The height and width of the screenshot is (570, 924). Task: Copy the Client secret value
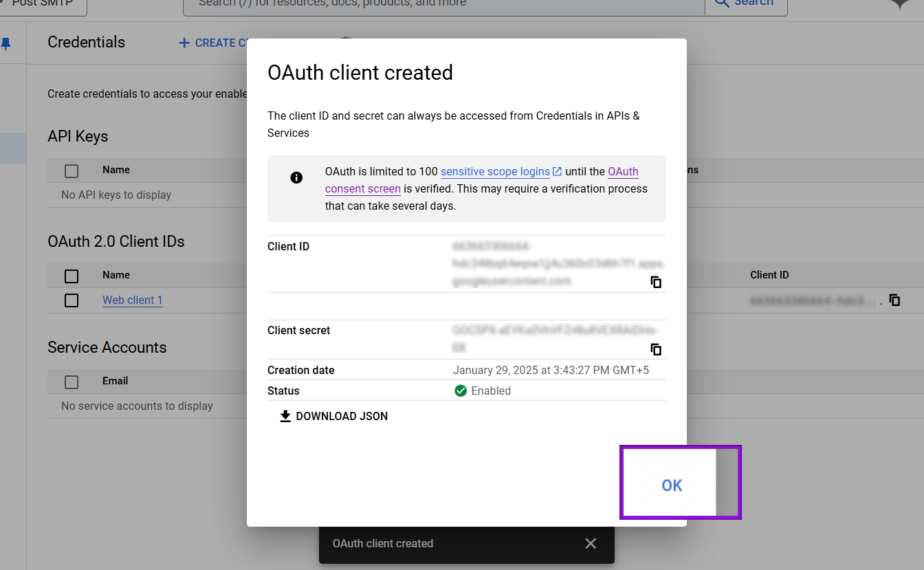(656, 349)
